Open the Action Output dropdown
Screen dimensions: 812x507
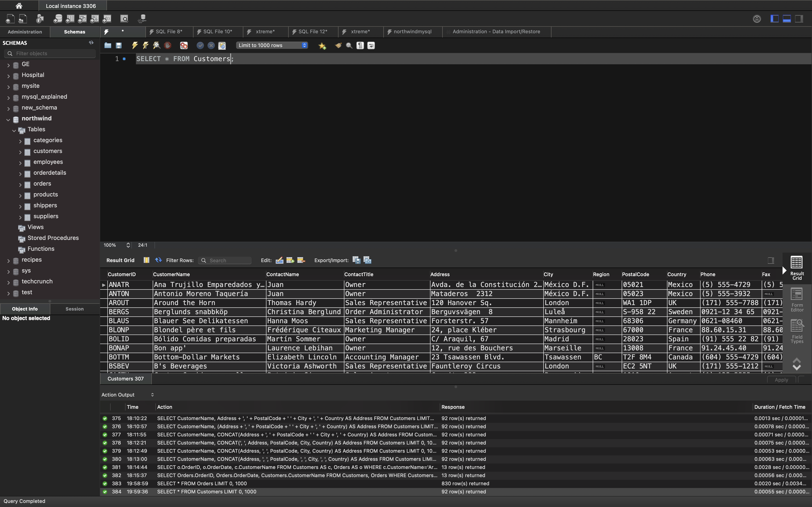click(128, 395)
